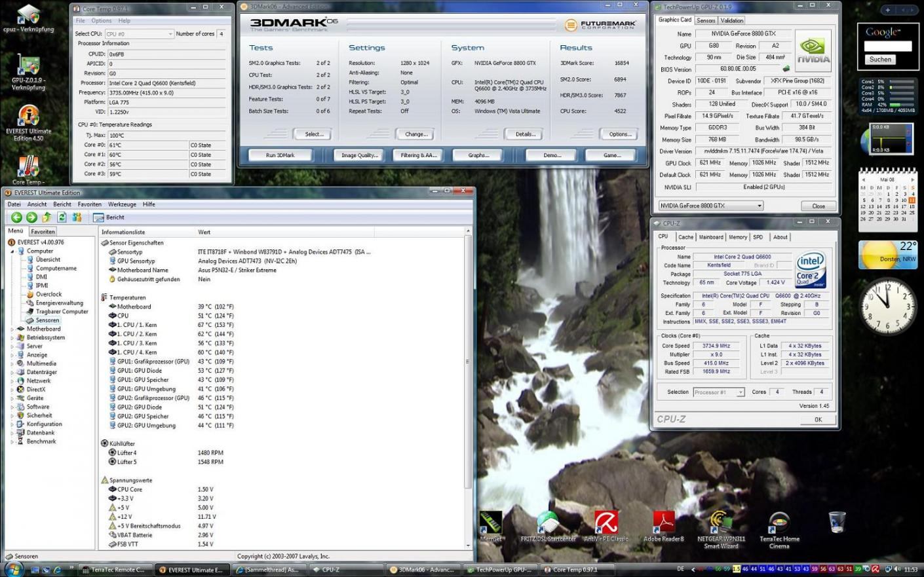The width and height of the screenshot is (924, 577).
Task: Expand the Motherboard tree node
Action: click(12, 329)
